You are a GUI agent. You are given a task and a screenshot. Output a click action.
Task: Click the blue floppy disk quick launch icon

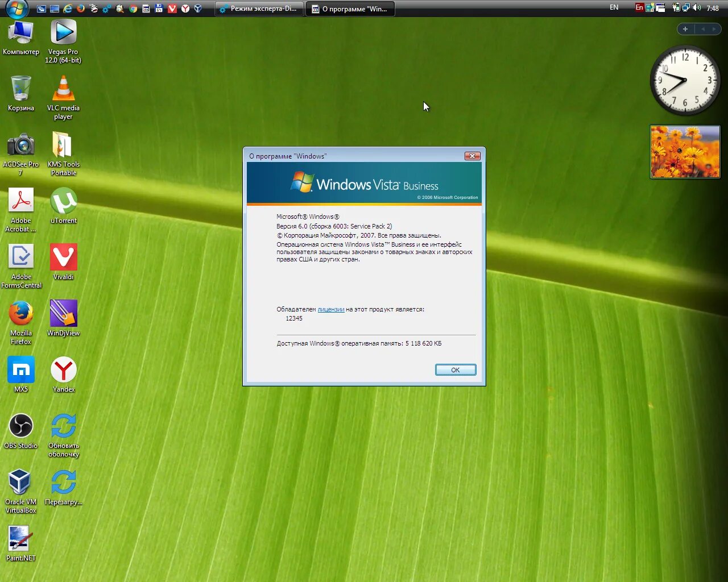(159, 9)
